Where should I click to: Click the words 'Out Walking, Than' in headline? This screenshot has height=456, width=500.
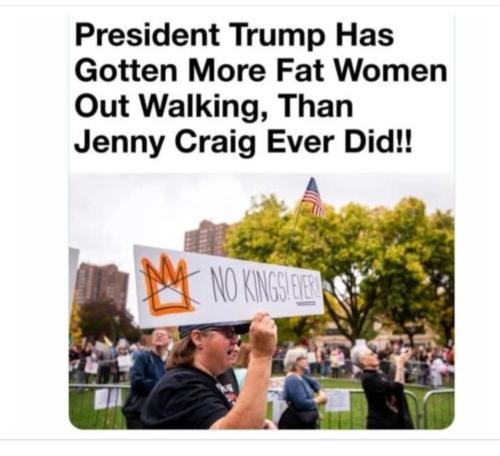point(214,106)
